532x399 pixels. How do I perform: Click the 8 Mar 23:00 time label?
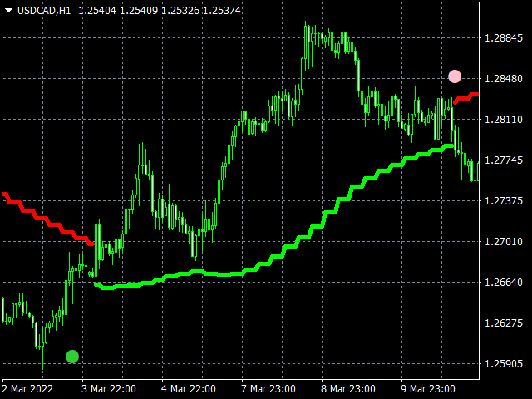[347, 388]
